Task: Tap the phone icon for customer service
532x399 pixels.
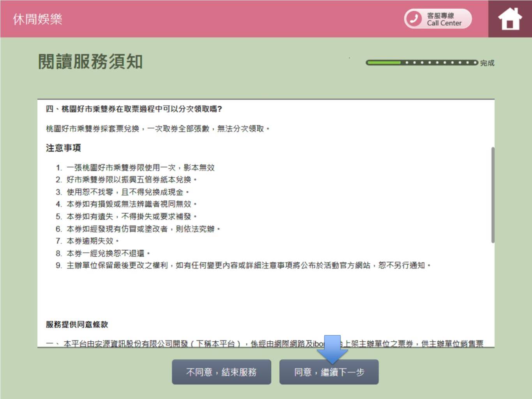Action: (414, 19)
